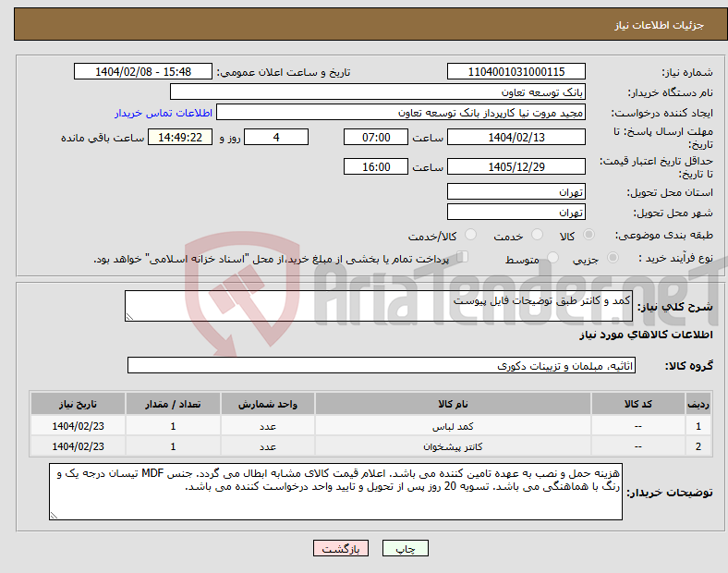Click the announcement date field 1404/02/08 - 15:48

(x=143, y=71)
